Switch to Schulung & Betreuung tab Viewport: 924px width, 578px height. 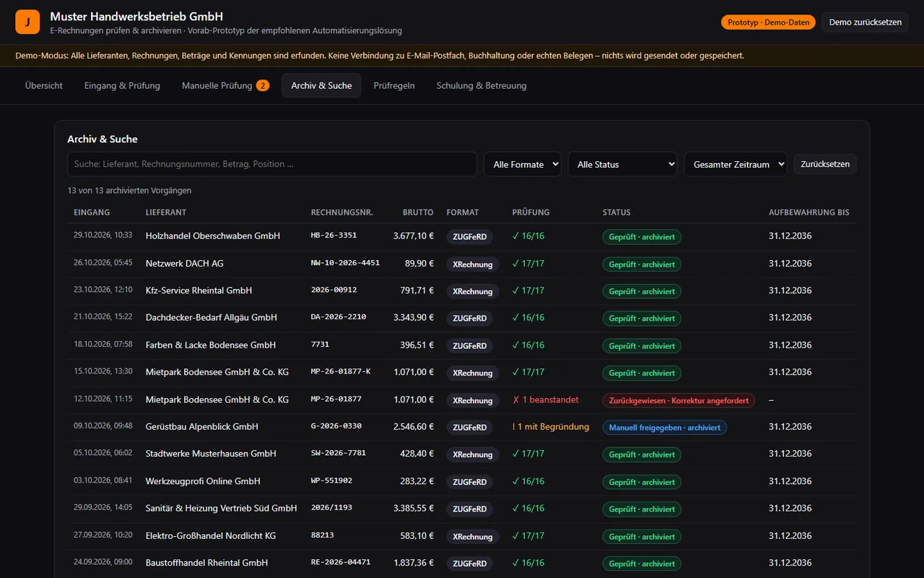pos(481,85)
